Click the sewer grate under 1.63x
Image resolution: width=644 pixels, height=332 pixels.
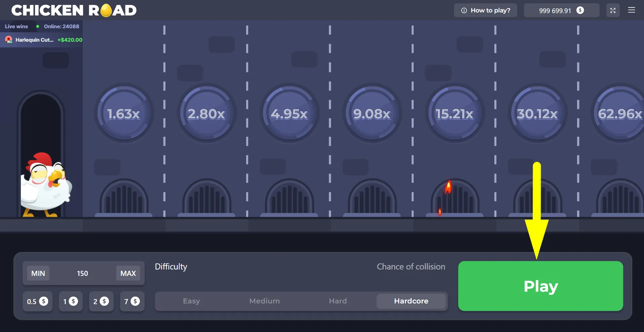pos(124,198)
